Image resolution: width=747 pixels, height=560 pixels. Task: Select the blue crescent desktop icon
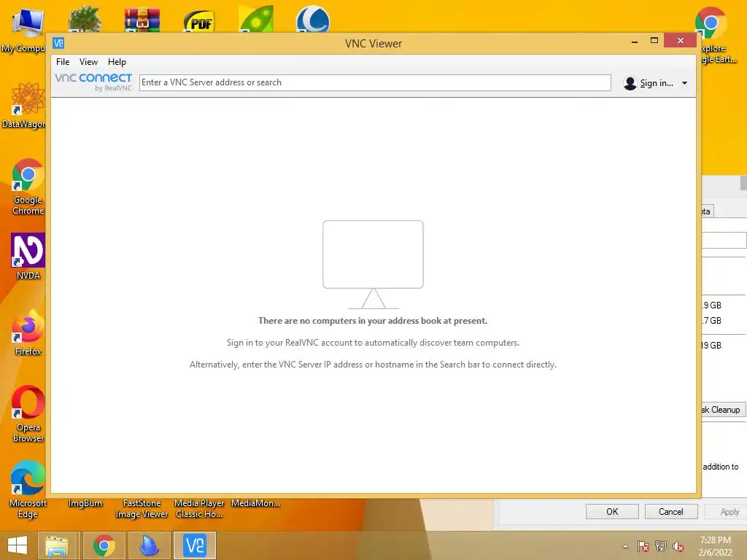point(312,19)
